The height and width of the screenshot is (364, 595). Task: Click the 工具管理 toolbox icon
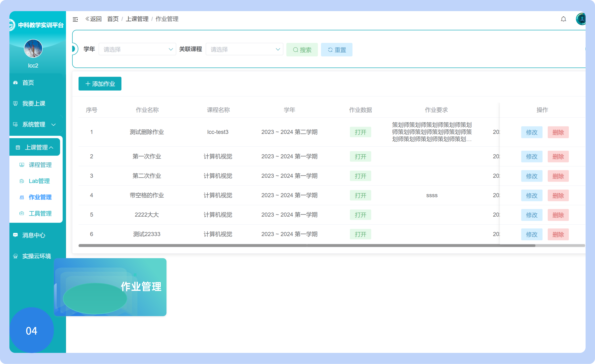(x=22, y=213)
